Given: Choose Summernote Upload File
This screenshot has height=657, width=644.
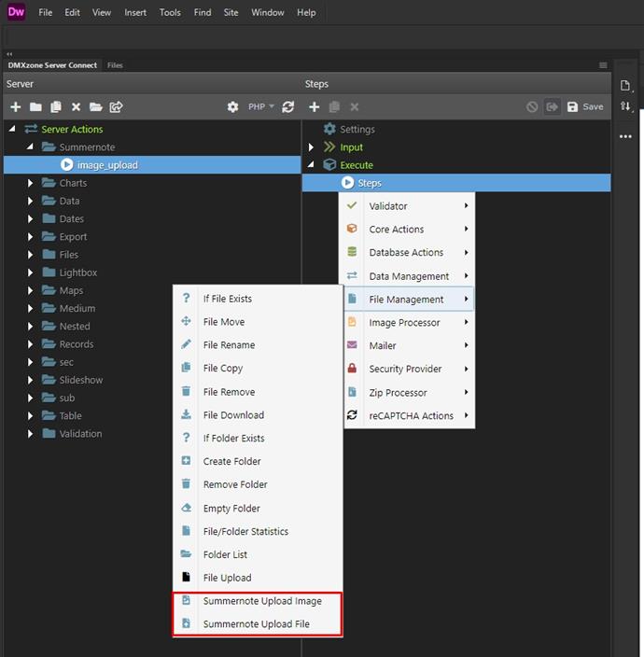Looking at the screenshot, I should click(x=258, y=624).
